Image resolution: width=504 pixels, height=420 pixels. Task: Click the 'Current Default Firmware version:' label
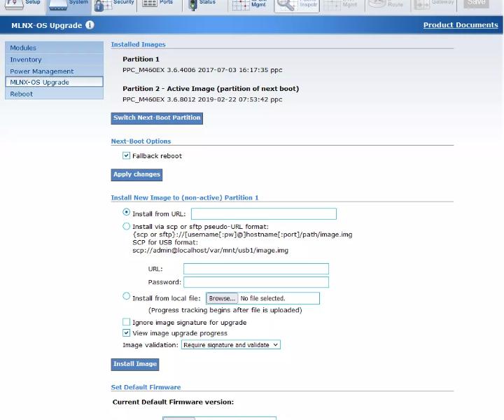[x=174, y=402]
